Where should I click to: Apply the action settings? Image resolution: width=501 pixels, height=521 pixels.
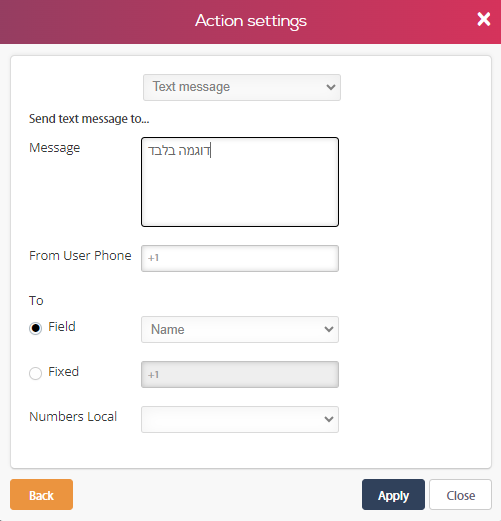(x=393, y=495)
